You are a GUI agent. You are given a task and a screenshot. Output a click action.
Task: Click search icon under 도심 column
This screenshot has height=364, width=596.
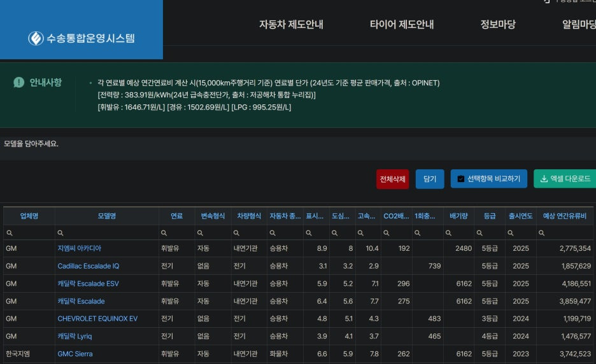pos(334,233)
